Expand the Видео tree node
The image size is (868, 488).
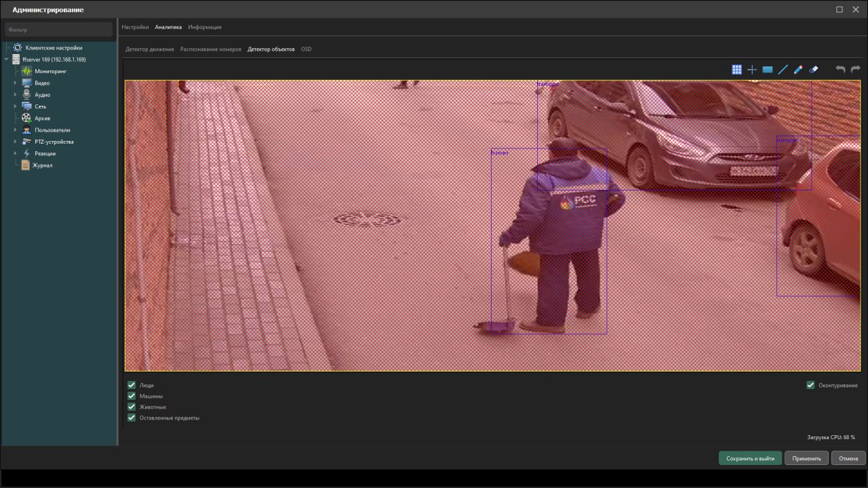(x=15, y=83)
